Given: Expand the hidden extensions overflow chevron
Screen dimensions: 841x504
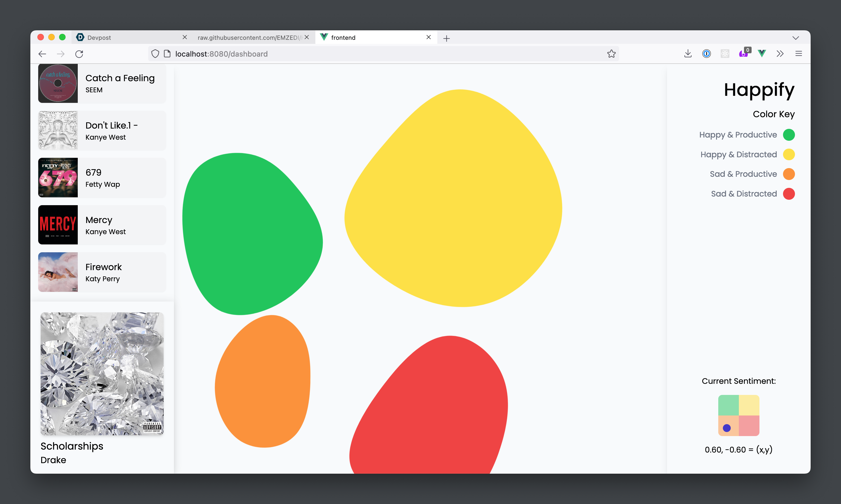Looking at the screenshot, I should coord(780,54).
